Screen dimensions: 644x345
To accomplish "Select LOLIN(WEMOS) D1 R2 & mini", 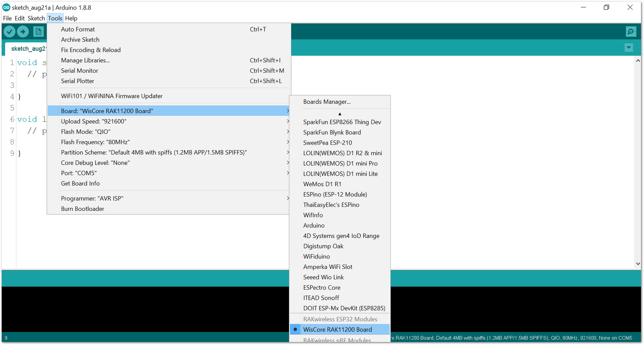I will tap(340, 154).
